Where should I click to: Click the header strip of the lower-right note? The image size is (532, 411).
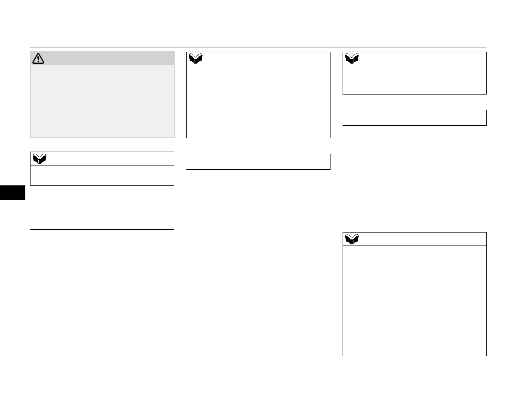click(414, 239)
